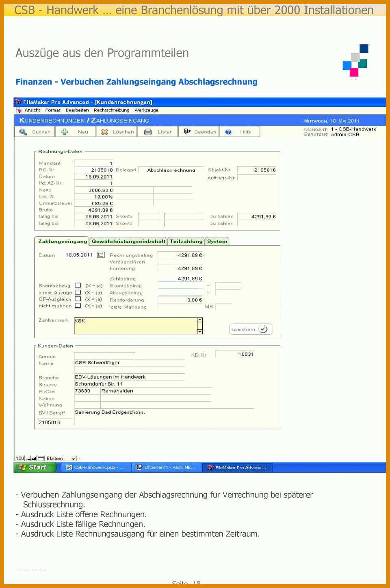Click the Umsatzsteuer value 685,26 €
This screenshot has height=588, width=390.
94,203
